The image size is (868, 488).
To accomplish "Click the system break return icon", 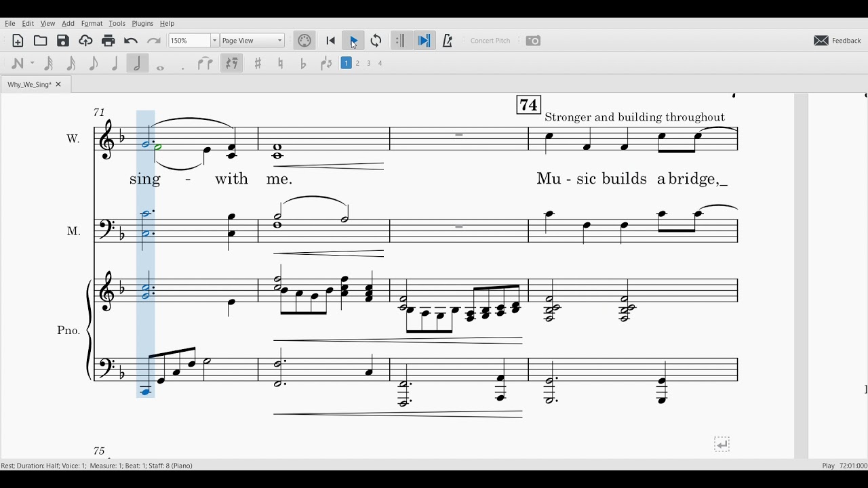I will click(722, 445).
